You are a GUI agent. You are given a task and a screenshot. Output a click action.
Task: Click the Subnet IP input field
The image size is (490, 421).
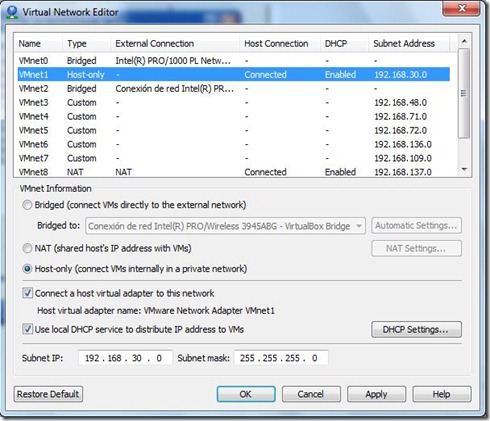125,358
